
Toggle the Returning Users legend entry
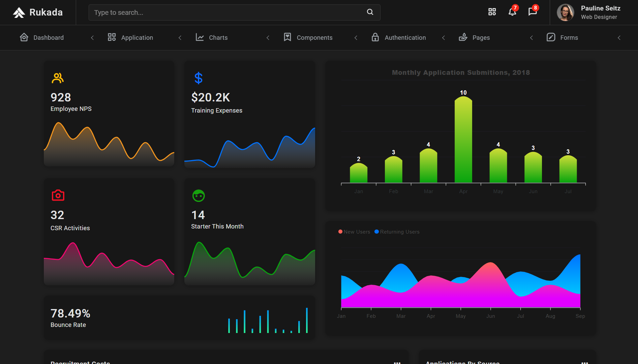tap(397, 232)
